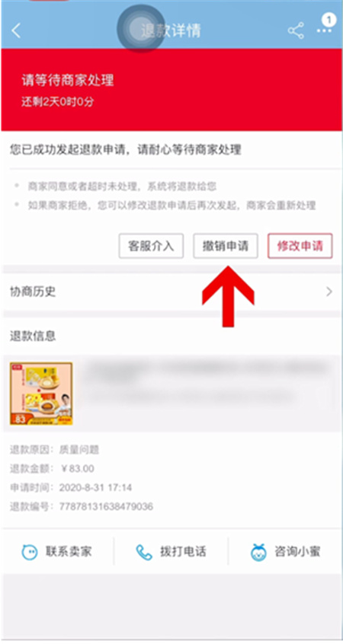Tap the contact seller chat icon
Image resolution: width=343 pixels, height=644 pixels.
(29, 552)
